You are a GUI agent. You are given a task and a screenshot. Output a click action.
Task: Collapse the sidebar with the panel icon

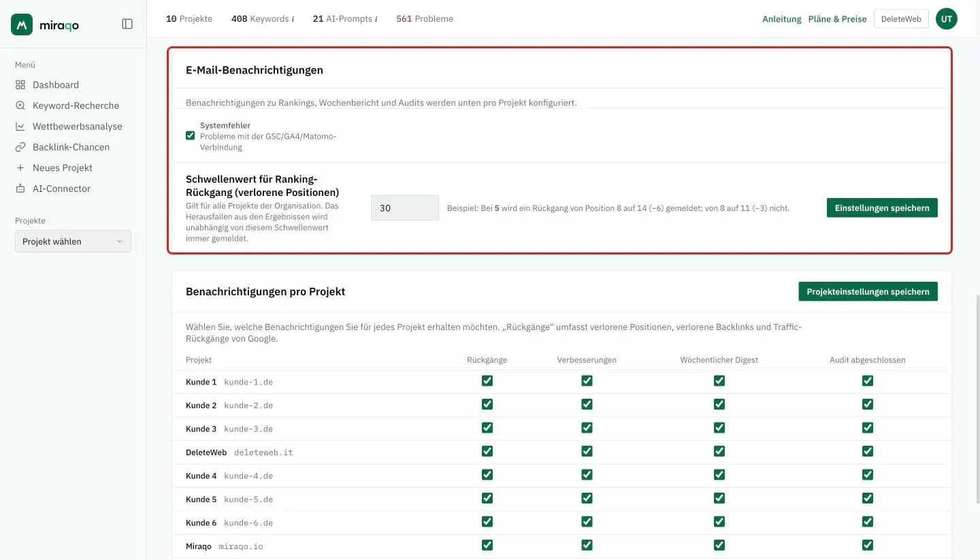tap(127, 24)
